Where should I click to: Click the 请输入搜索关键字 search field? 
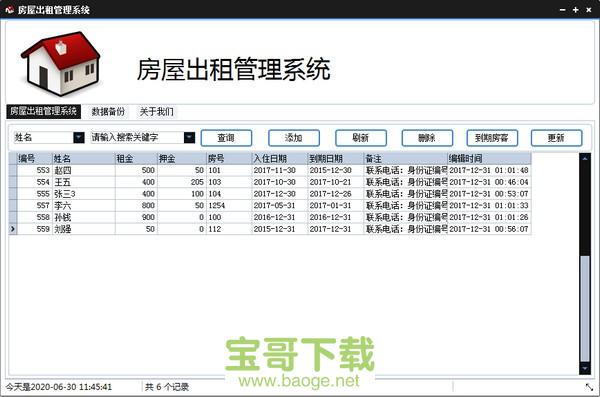[137, 137]
